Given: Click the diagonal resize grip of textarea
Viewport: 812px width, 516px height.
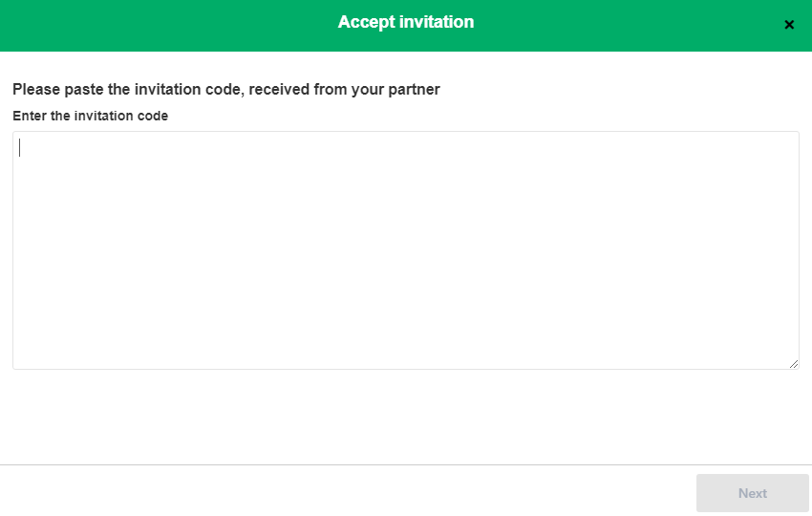Looking at the screenshot, I should (794, 364).
